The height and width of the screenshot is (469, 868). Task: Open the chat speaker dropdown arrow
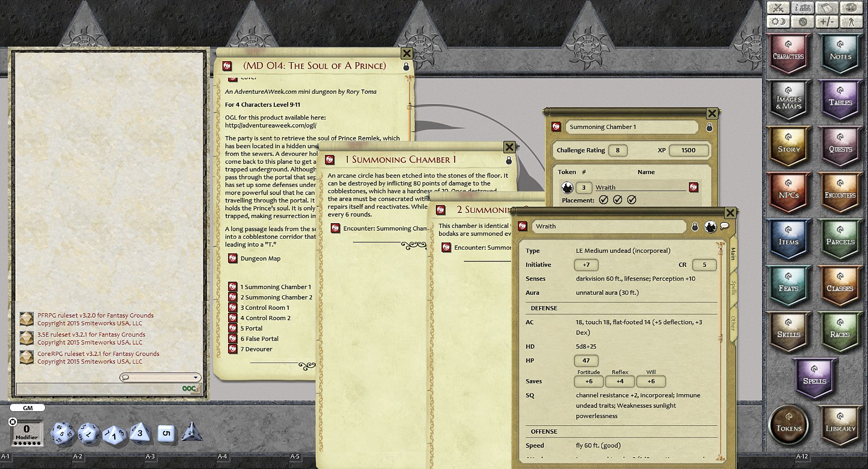tap(196, 377)
